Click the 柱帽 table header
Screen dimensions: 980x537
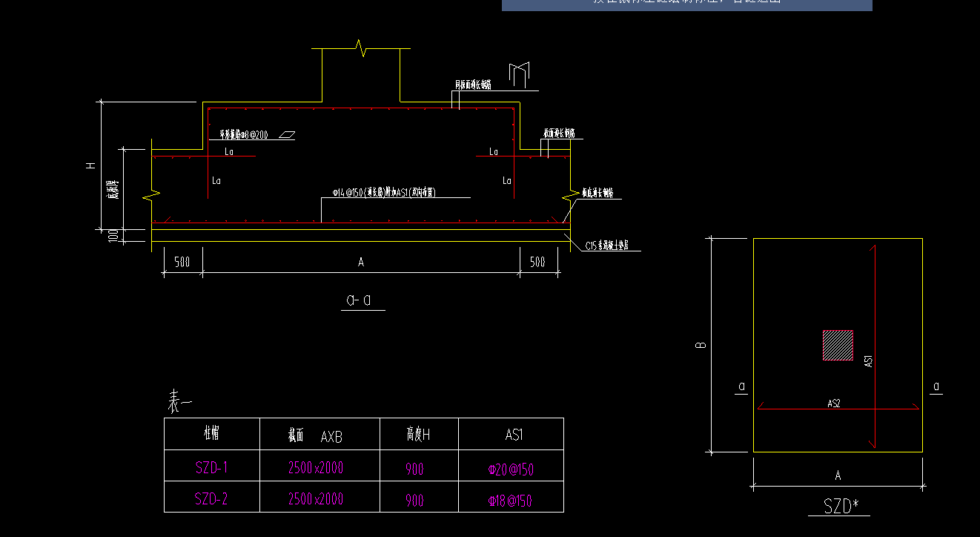[211, 433]
